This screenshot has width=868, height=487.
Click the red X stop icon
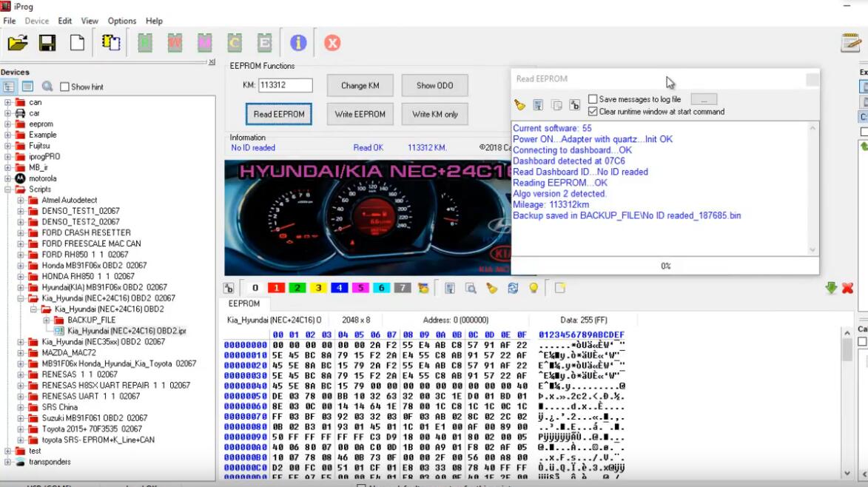pyautogui.click(x=332, y=43)
